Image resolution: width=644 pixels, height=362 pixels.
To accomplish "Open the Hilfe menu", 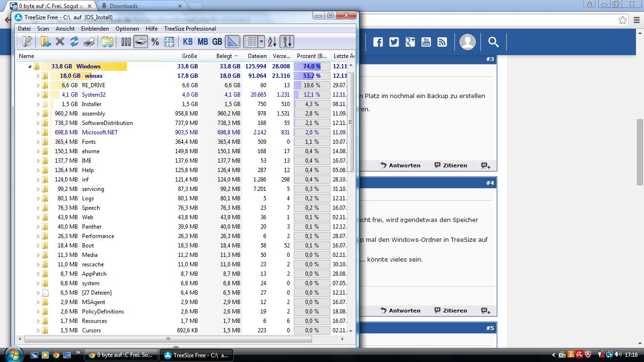I will click(x=152, y=29).
